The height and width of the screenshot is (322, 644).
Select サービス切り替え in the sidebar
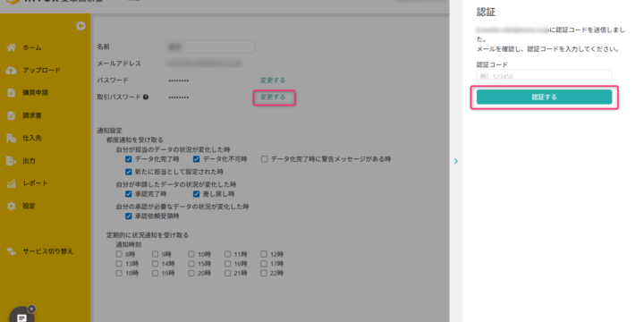(47, 251)
